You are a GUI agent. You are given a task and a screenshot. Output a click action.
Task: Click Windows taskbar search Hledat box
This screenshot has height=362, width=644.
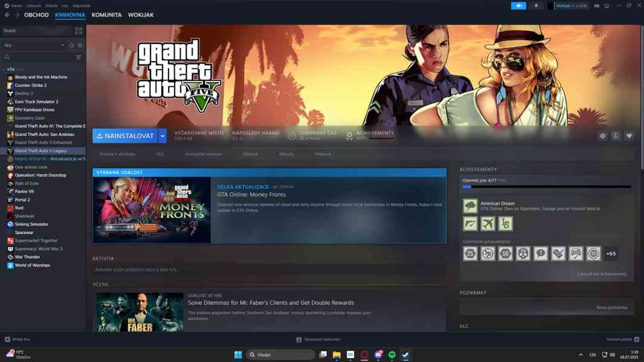pos(280,355)
